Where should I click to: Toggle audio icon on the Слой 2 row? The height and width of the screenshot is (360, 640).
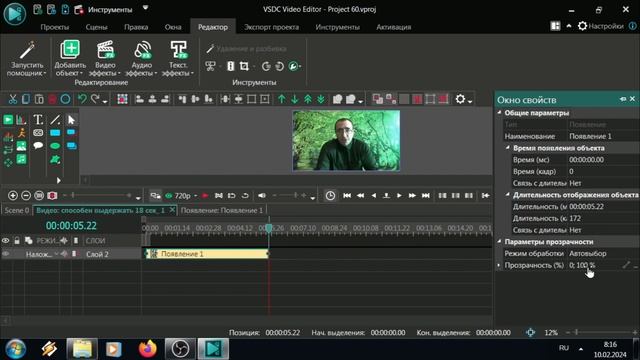coord(64,254)
